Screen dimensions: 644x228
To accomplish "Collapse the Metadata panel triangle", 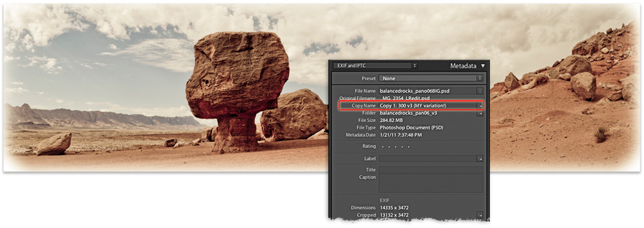I will 482,65.
